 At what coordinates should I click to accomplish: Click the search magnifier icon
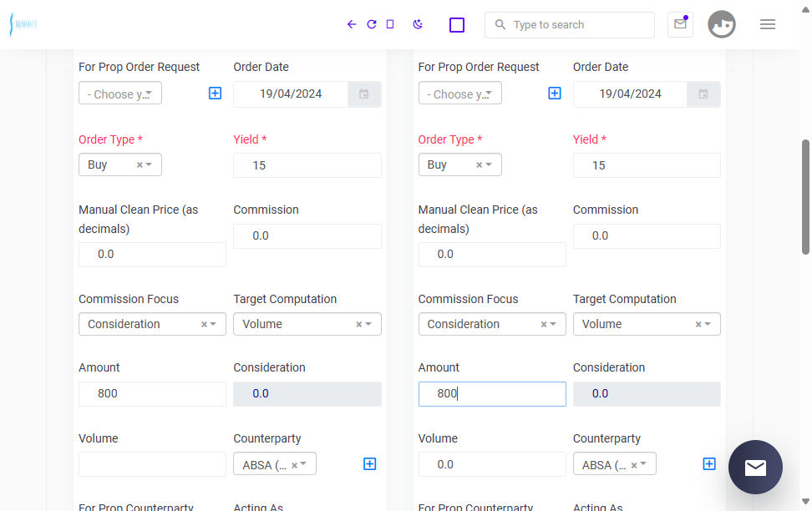500,24
